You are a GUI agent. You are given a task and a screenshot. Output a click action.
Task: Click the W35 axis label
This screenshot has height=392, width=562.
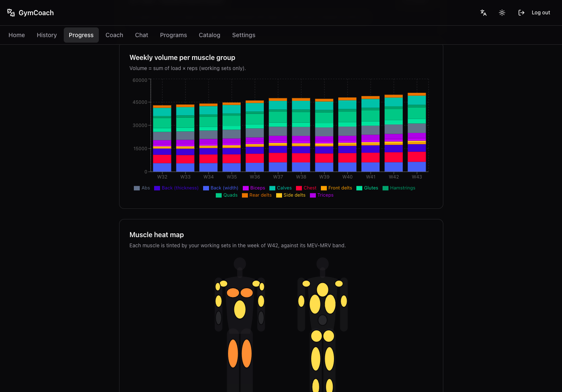(232, 177)
